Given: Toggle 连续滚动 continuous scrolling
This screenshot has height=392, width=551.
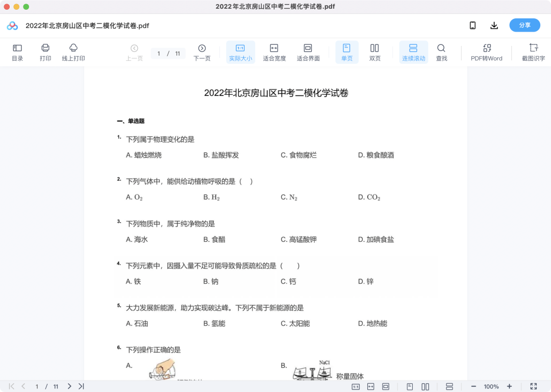Looking at the screenshot, I should [x=414, y=52].
